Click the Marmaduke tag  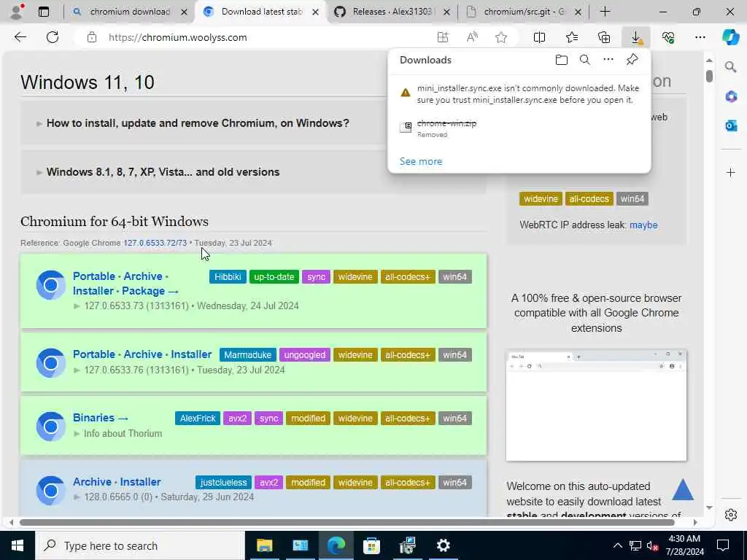[248, 355]
